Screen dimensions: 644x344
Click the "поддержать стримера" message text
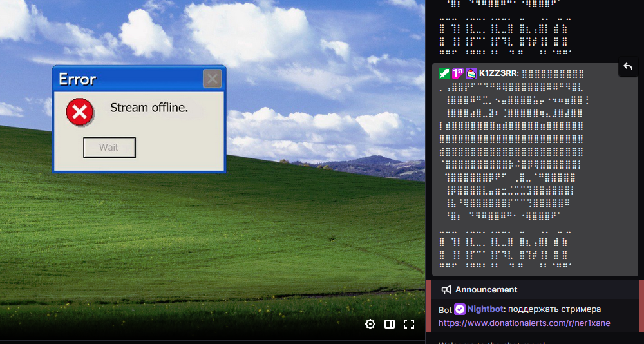[x=554, y=309]
